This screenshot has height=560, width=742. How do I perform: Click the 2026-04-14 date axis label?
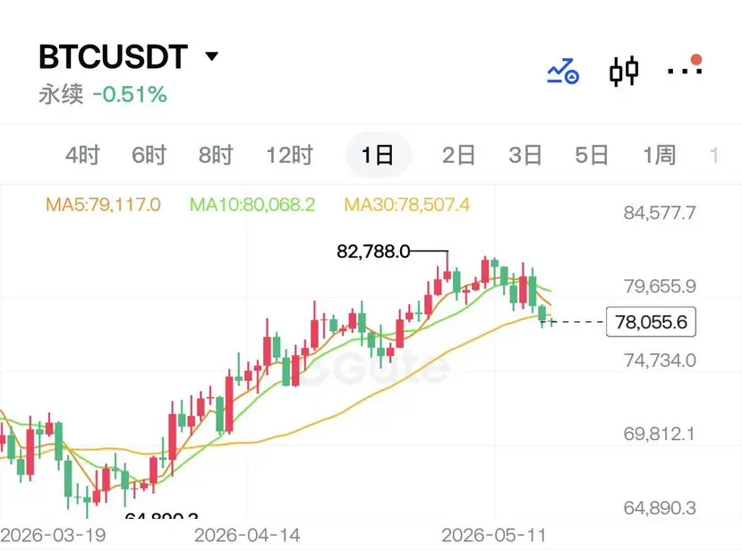pyautogui.click(x=247, y=536)
